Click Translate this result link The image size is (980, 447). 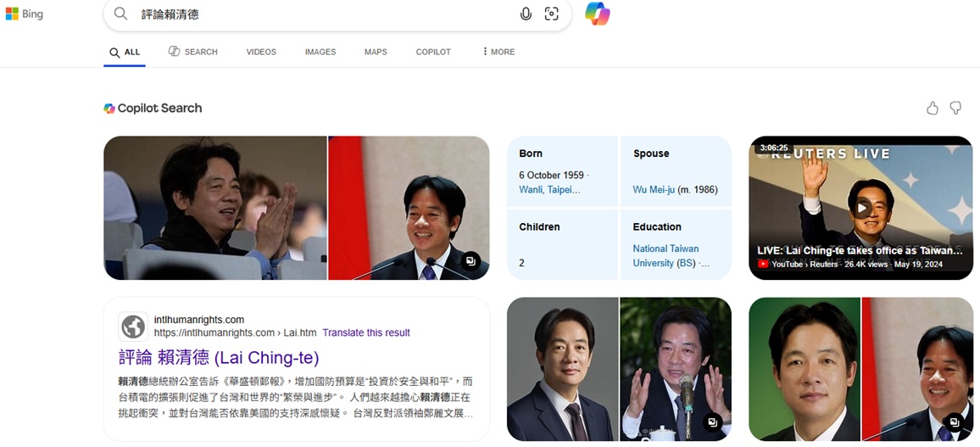click(366, 332)
